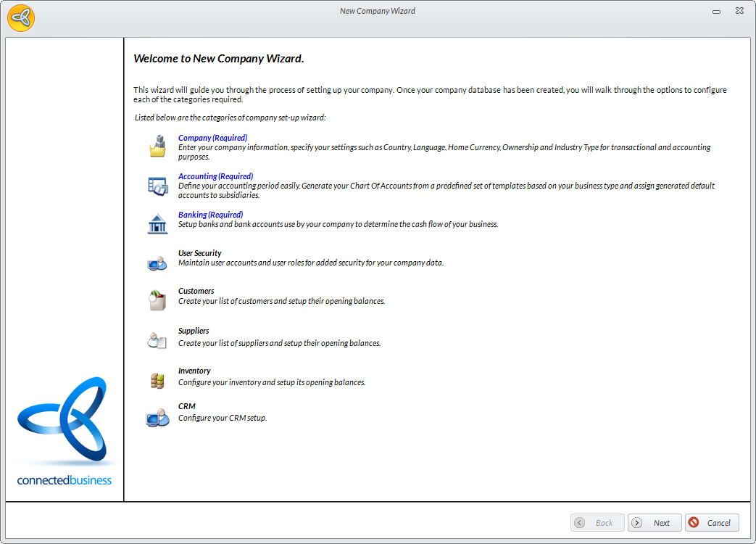Click the User Security icon
The height and width of the screenshot is (544, 756).
click(x=157, y=263)
